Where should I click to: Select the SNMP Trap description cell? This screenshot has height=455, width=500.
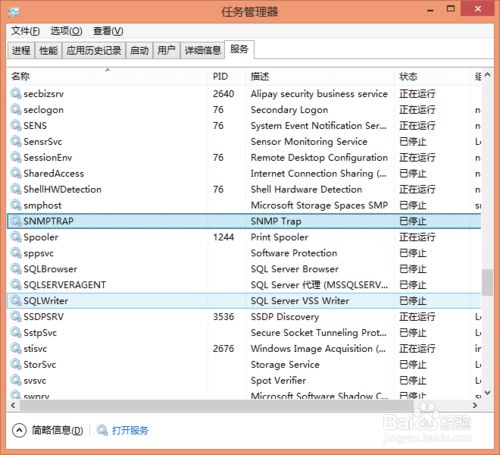pos(276,221)
